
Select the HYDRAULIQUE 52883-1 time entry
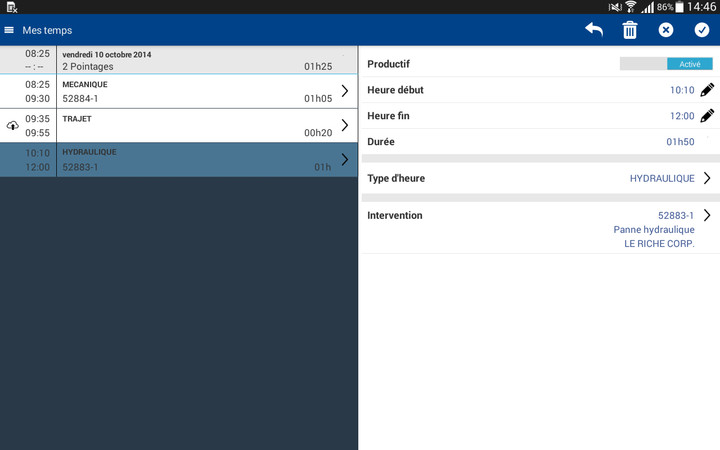pos(190,160)
